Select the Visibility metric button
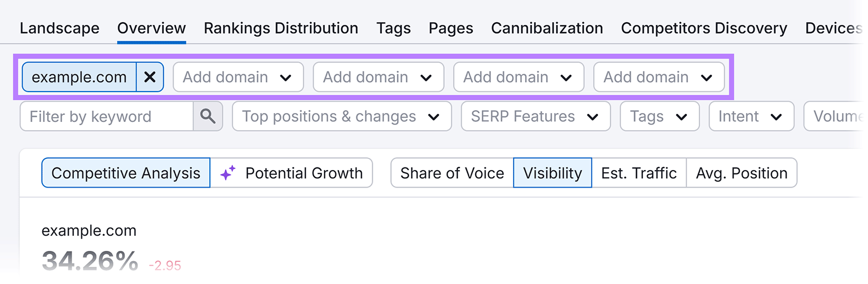This screenshot has width=868, height=284. pyautogui.click(x=552, y=173)
